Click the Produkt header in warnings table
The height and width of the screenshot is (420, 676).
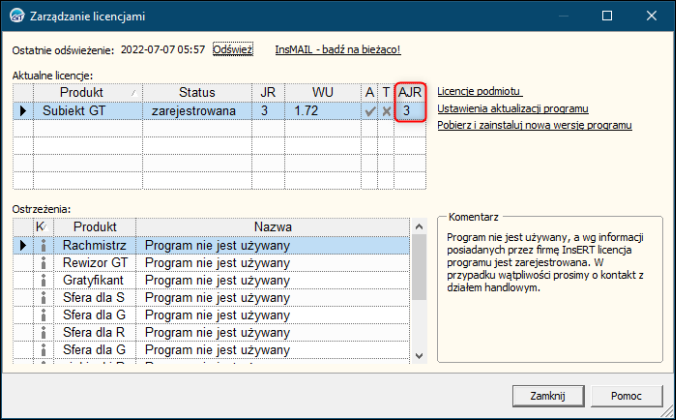[x=94, y=227]
